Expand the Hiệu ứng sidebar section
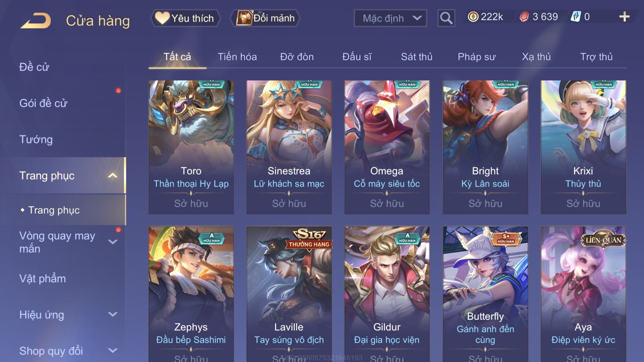The height and width of the screenshot is (362, 644). click(113, 314)
